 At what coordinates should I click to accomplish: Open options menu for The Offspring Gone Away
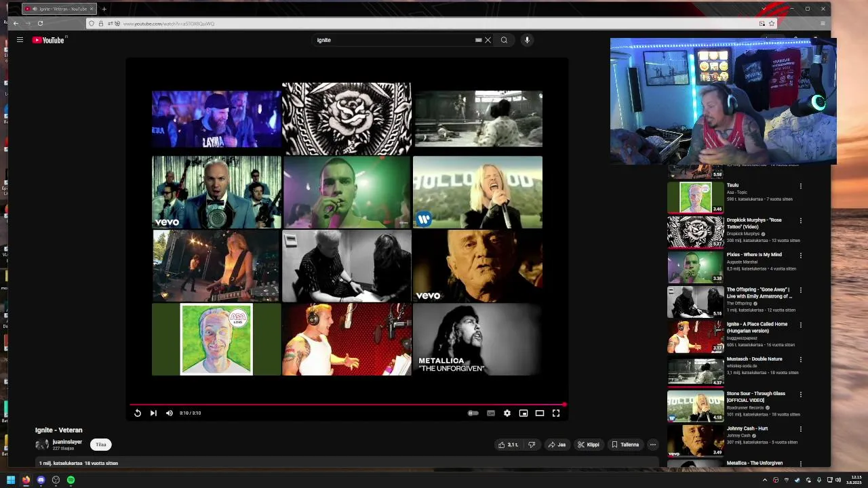pyautogui.click(x=801, y=290)
